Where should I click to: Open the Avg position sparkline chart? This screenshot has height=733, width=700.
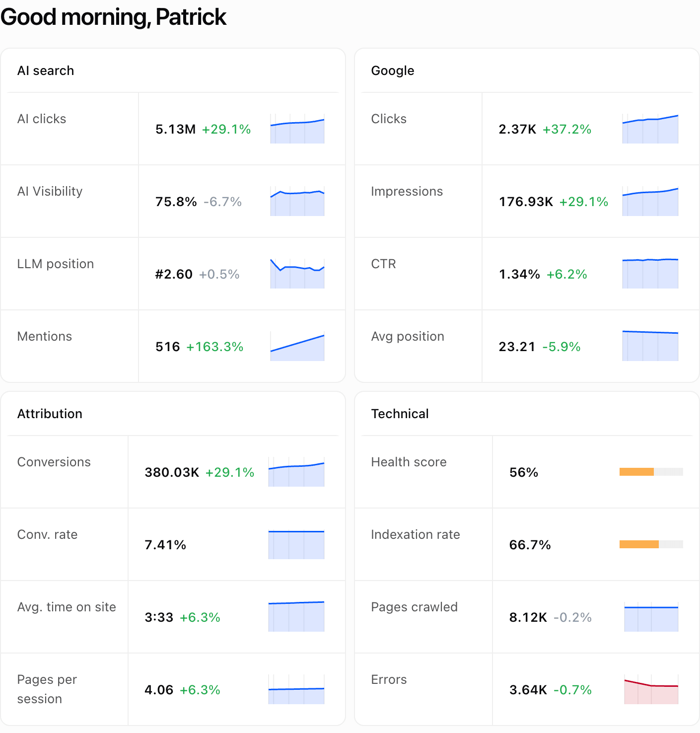tap(650, 346)
